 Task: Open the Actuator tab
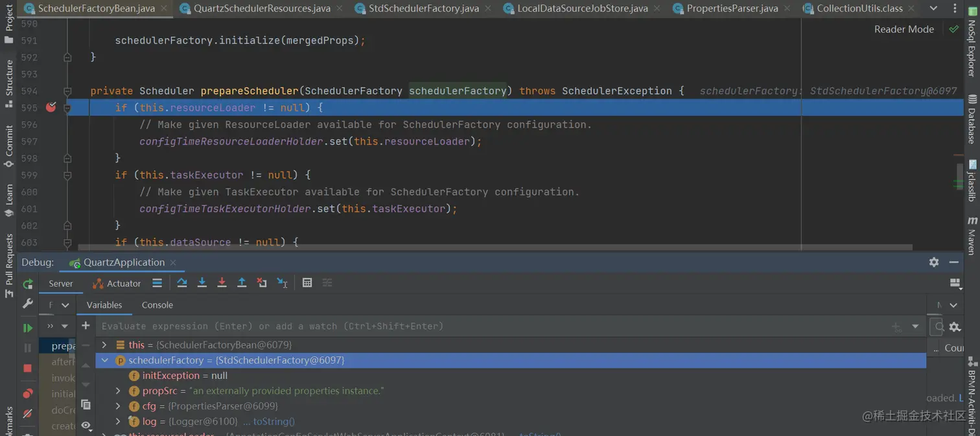117,284
